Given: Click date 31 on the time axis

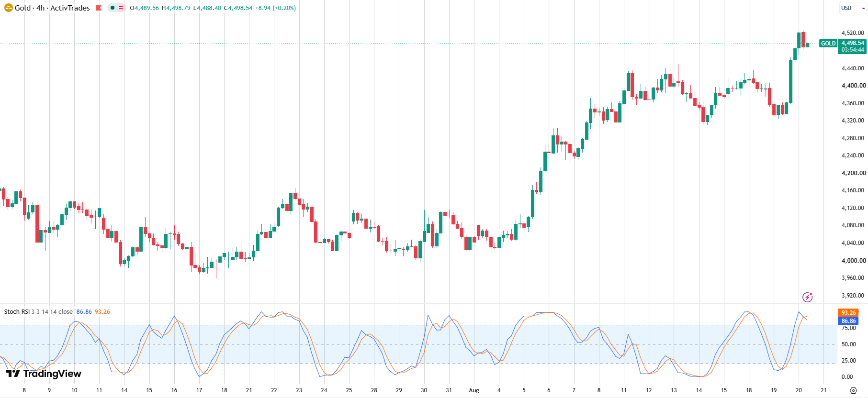Looking at the screenshot, I should [x=449, y=390].
